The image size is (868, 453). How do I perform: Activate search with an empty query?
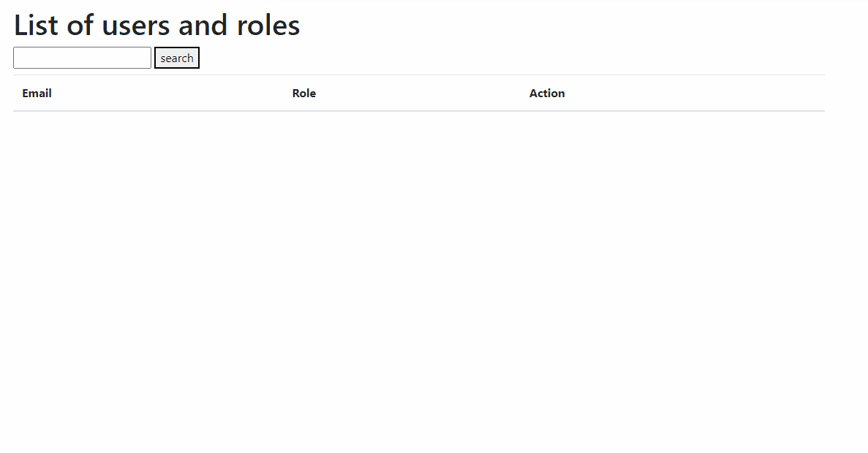[x=176, y=58]
